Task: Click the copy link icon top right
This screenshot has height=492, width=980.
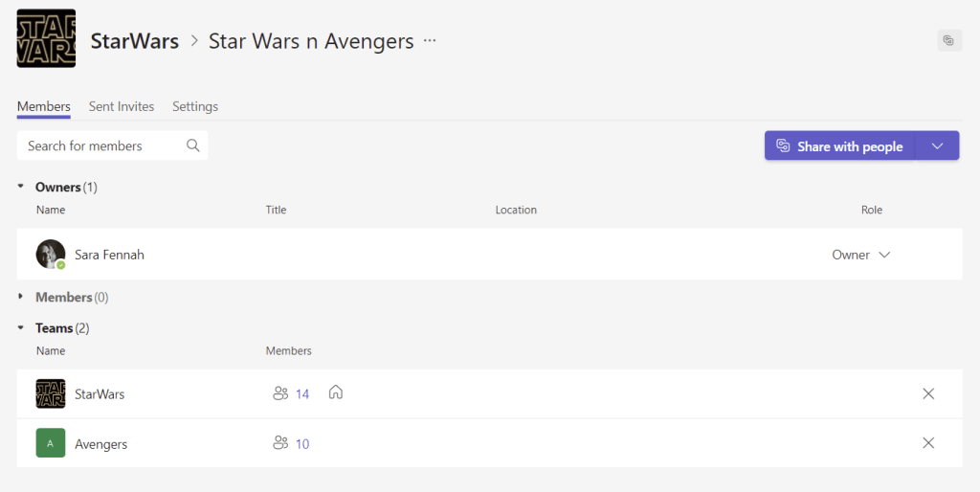Action: click(x=948, y=40)
